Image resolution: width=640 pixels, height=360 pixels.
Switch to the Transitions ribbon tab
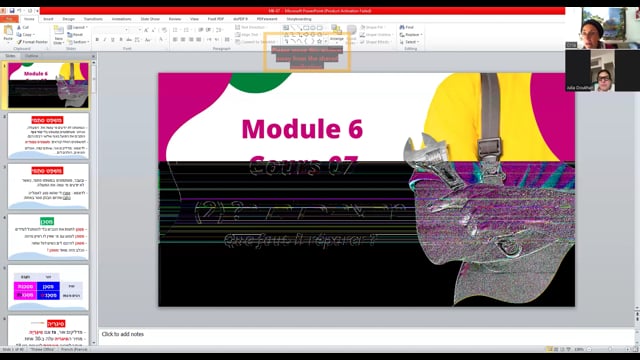(x=93, y=19)
